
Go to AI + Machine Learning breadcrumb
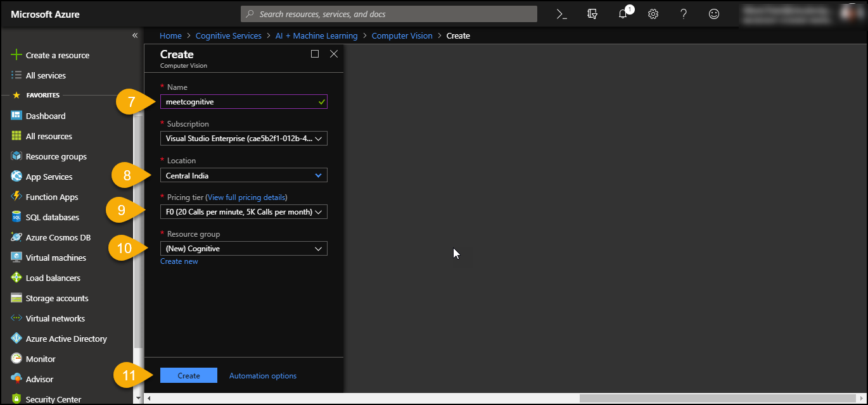(316, 36)
